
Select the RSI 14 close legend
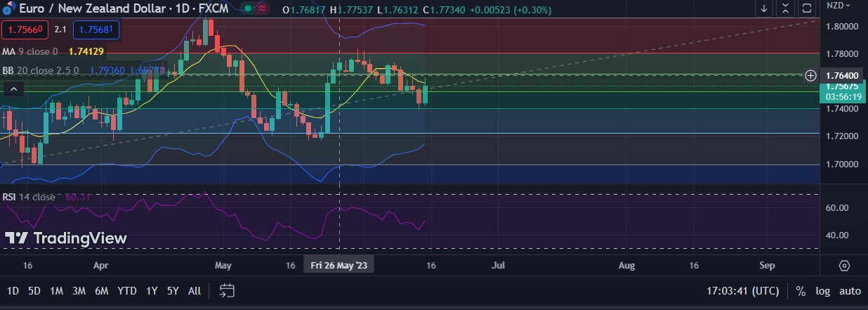click(28, 197)
